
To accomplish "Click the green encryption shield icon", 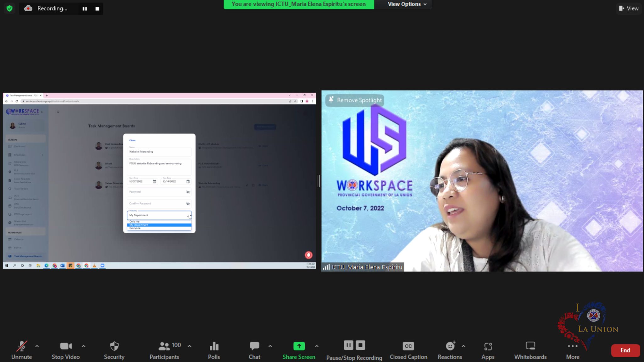I will (x=9, y=8).
